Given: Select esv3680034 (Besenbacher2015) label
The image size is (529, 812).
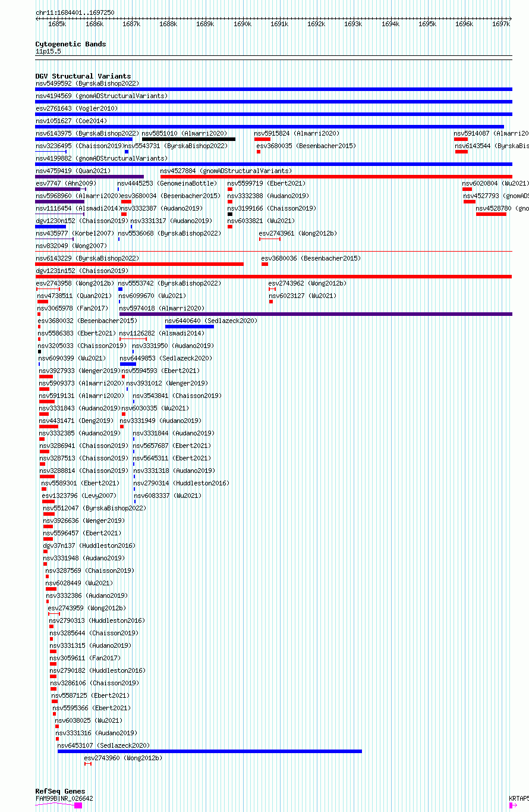Looking at the screenshot, I should click(x=171, y=196).
